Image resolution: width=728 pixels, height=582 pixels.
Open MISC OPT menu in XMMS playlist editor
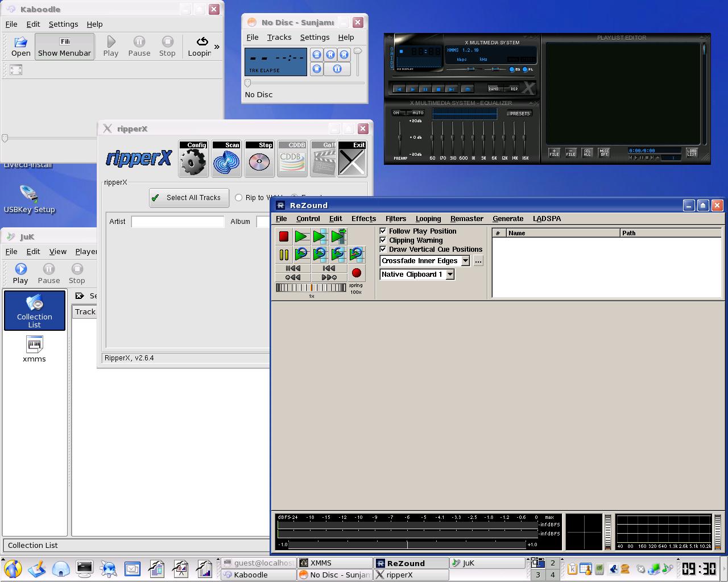604,152
